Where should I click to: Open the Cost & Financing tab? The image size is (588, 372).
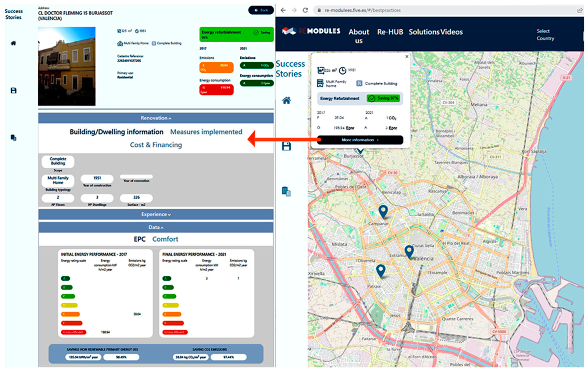(156, 145)
